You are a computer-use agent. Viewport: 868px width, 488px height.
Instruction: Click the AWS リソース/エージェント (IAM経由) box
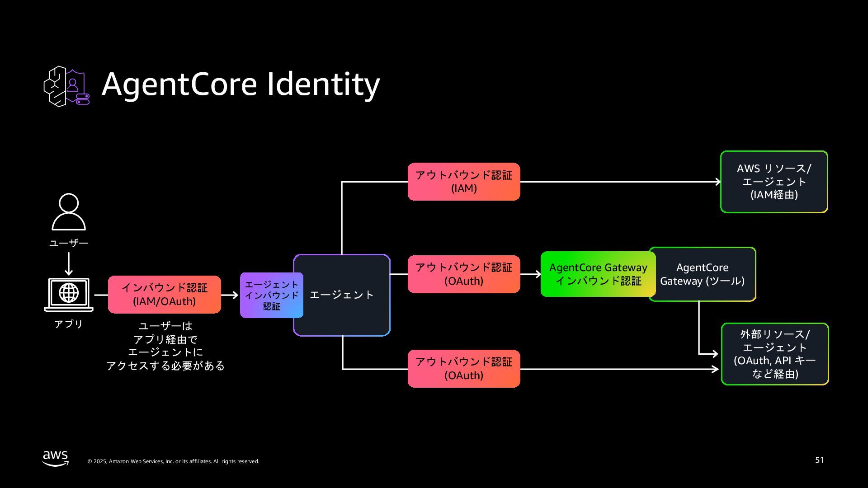tap(774, 182)
